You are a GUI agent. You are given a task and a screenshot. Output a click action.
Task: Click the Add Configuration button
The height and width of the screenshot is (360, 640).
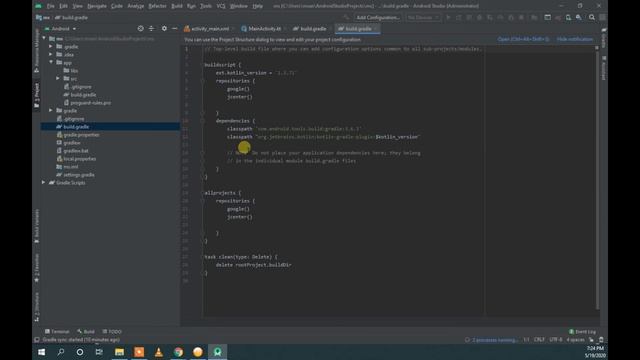click(378, 18)
